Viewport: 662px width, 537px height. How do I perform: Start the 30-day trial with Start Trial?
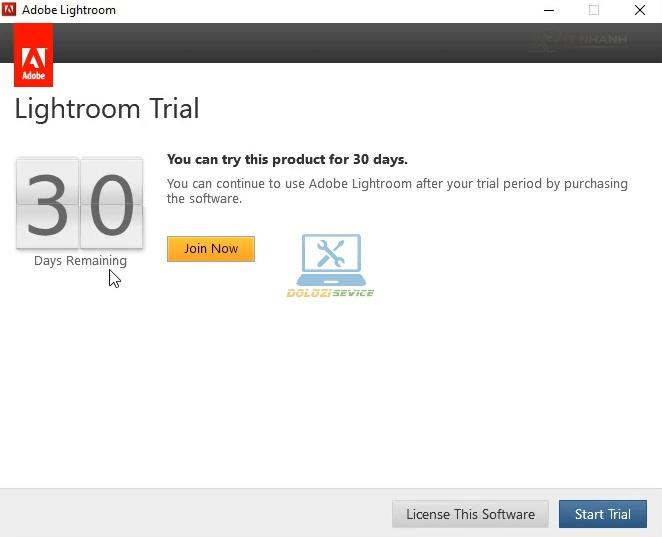[602, 514]
